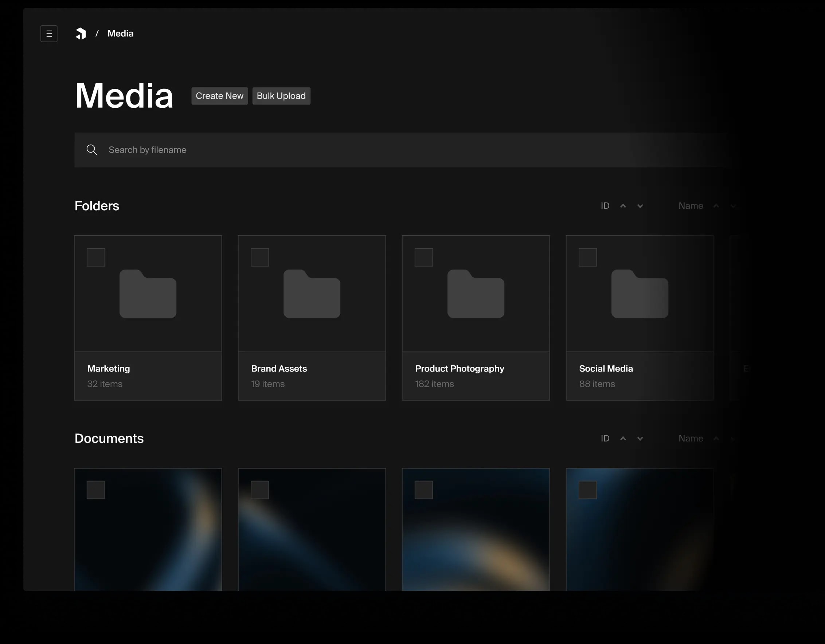Open the Marketing folder icon
825x644 pixels.
pyautogui.click(x=148, y=294)
